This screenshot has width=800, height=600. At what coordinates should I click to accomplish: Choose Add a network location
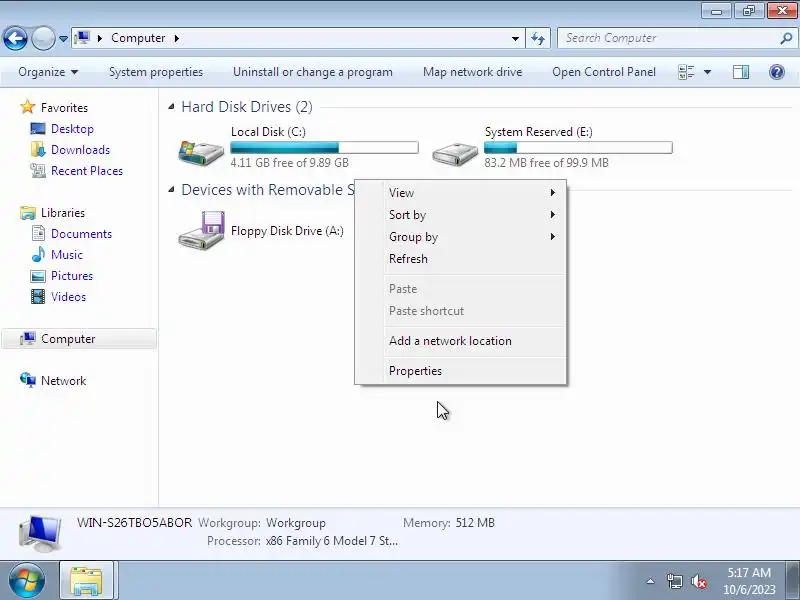(x=461, y=341)
